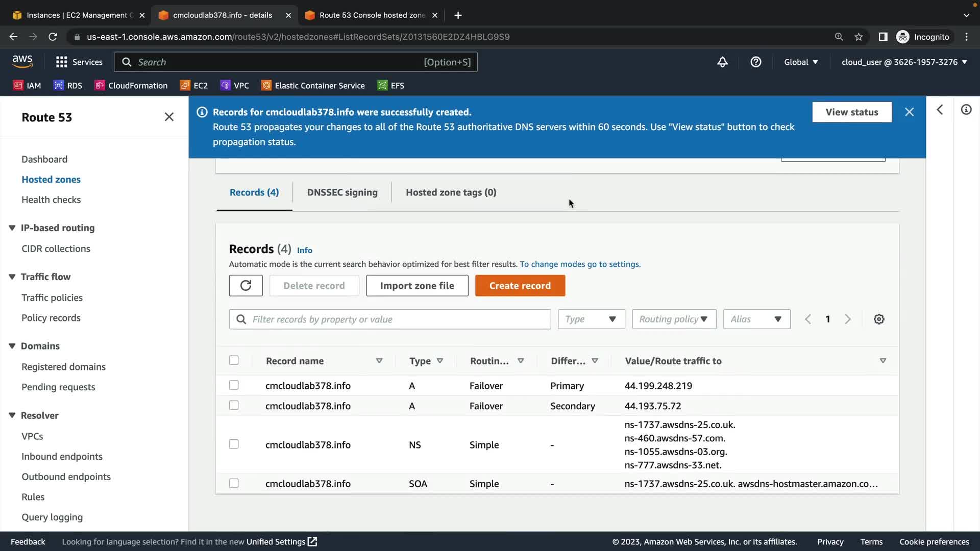Select the Primary failover record checkbox
The height and width of the screenshot is (551, 980).
(x=234, y=385)
